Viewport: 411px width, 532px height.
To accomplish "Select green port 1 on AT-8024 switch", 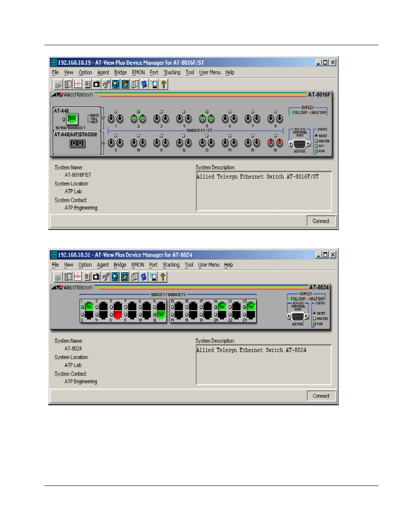I will click(x=89, y=307).
